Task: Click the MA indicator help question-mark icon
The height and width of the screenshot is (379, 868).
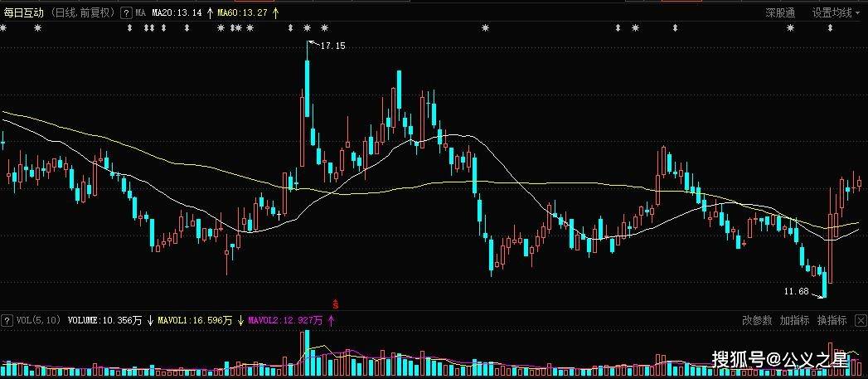Action: (126, 12)
